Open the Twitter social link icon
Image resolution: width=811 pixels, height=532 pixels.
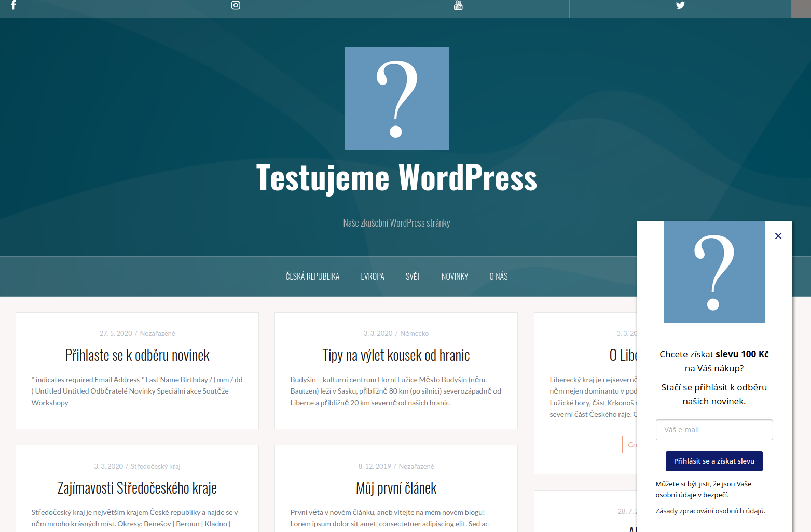680,5
